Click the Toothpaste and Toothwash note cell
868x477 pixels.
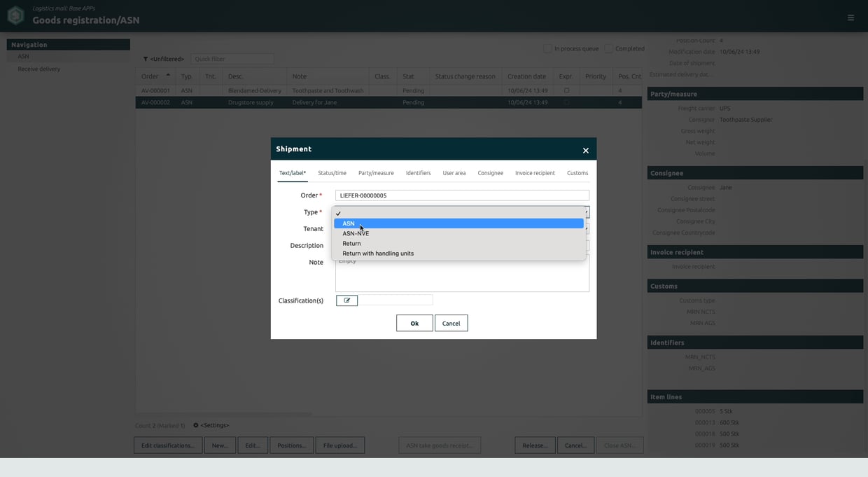[328, 90]
